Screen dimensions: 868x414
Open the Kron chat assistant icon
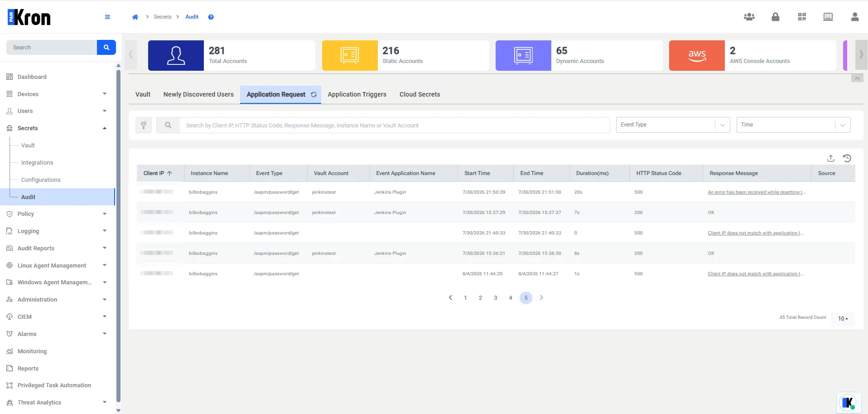[849, 402]
